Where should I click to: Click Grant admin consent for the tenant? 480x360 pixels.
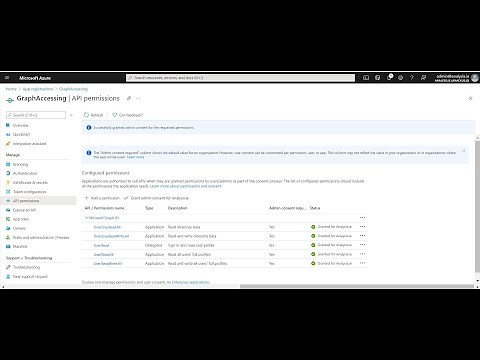coord(156,198)
